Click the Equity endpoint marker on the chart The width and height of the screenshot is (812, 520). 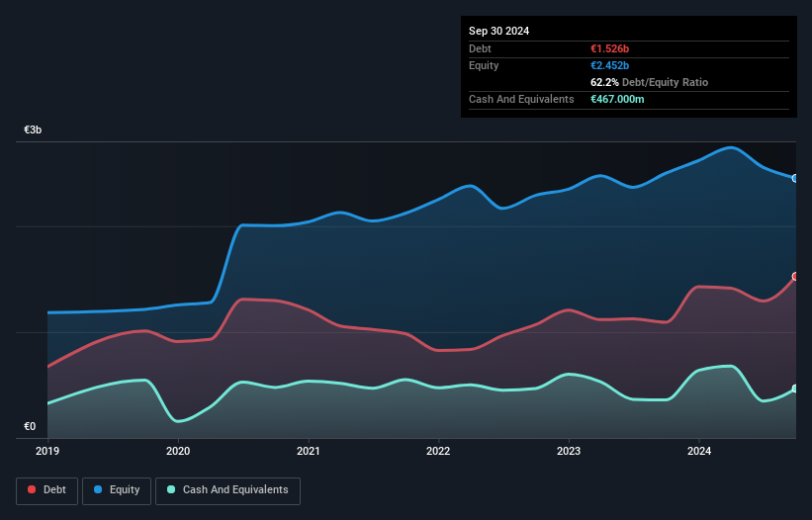coord(795,179)
